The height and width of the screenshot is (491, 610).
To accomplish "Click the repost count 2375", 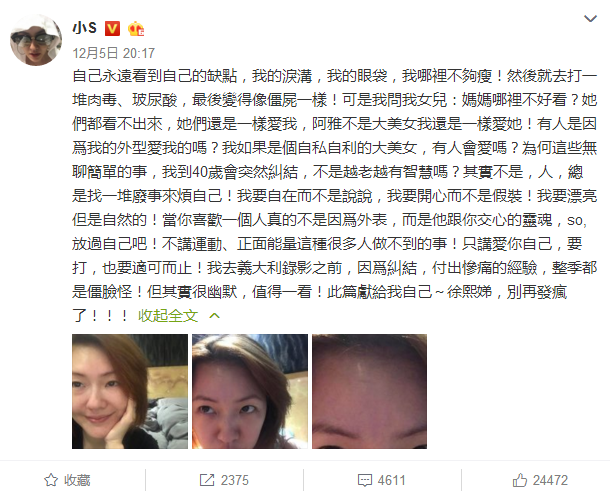I will (x=235, y=480).
